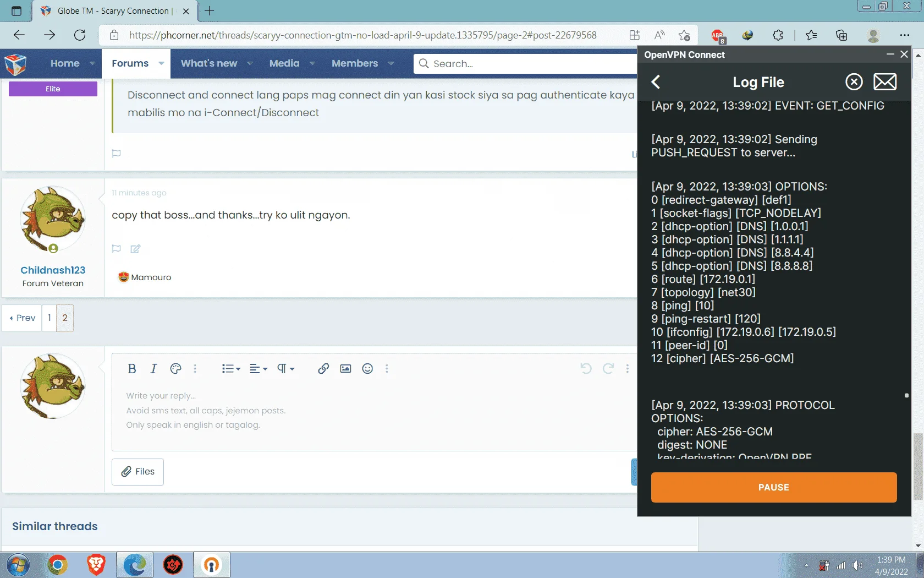Image resolution: width=924 pixels, height=578 pixels.
Task: Expand the Forums menu arrow
Action: click(x=161, y=63)
